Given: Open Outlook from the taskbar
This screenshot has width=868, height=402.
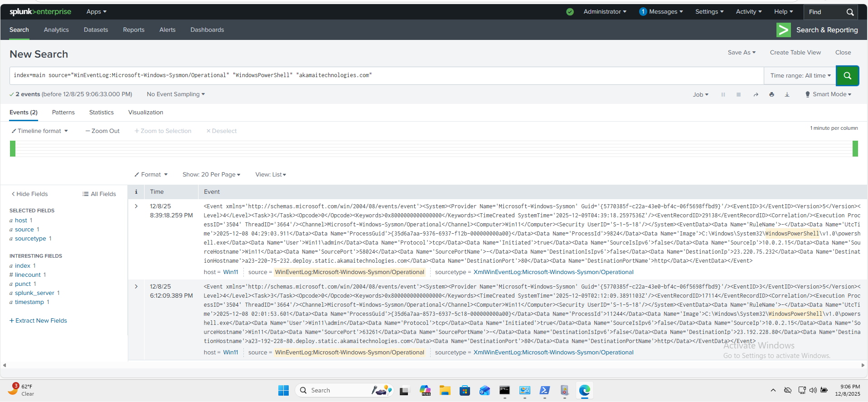Looking at the screenshot, I should (x=485, y=390).
